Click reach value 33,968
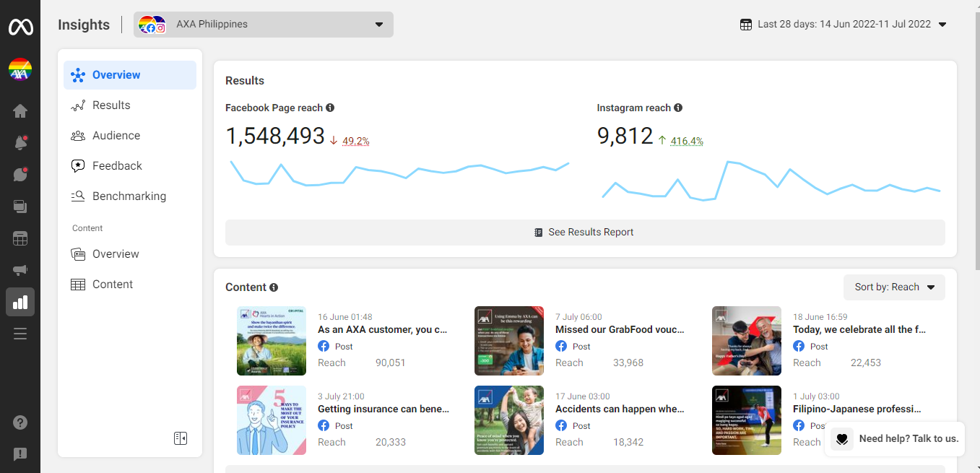 [x=628, y=363]
